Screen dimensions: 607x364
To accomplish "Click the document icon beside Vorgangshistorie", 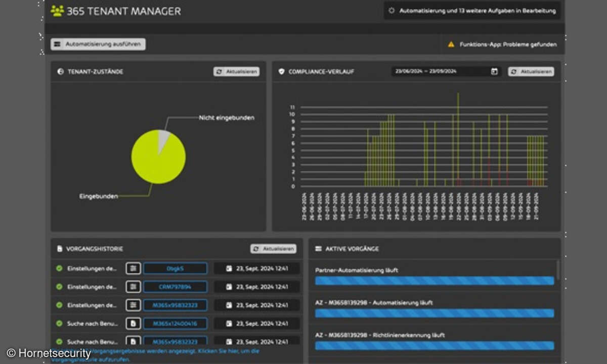I will [x=60, y=249].
